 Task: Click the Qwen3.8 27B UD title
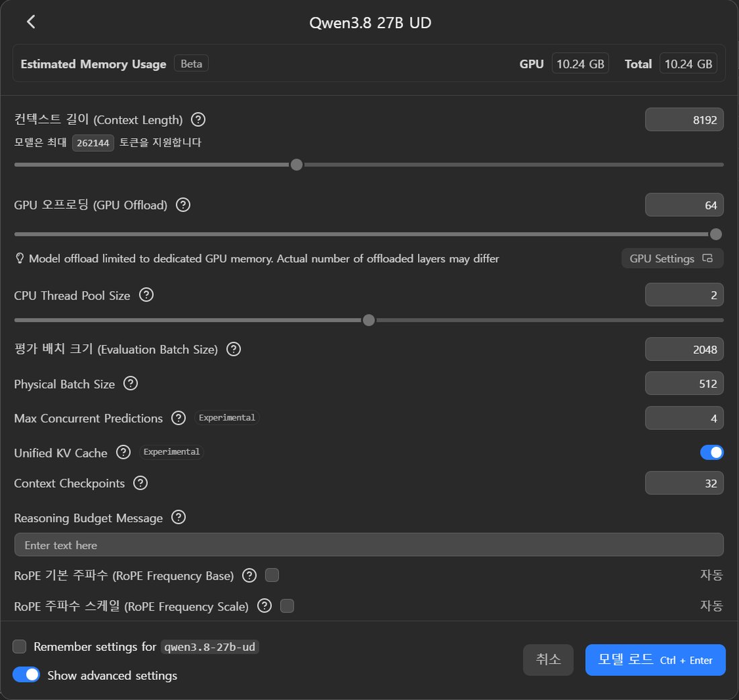(x=370, y=23)
